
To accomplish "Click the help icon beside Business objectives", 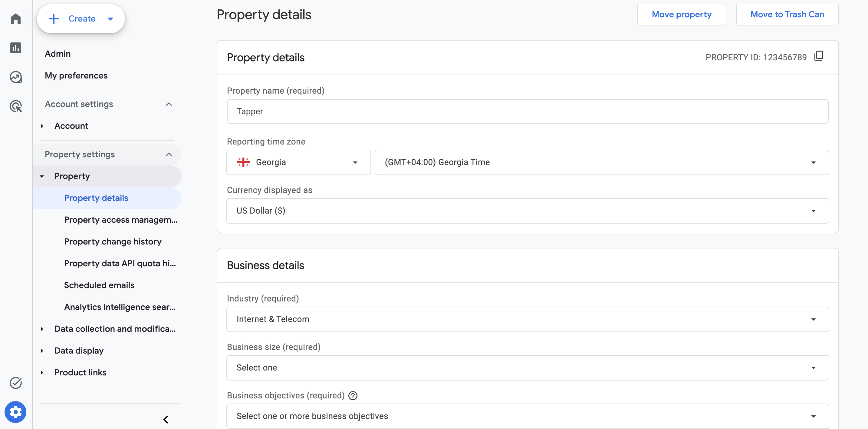I will pos(353,396).
